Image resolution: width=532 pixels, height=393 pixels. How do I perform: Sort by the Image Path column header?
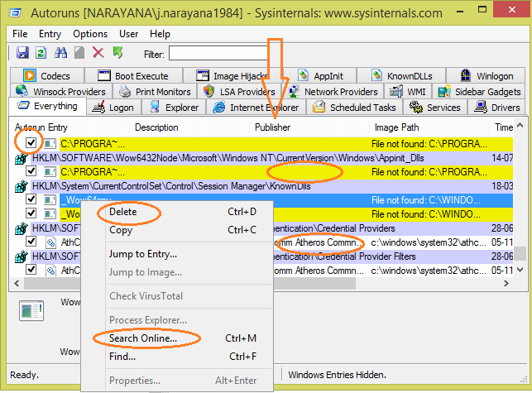(x=429, y=127)
